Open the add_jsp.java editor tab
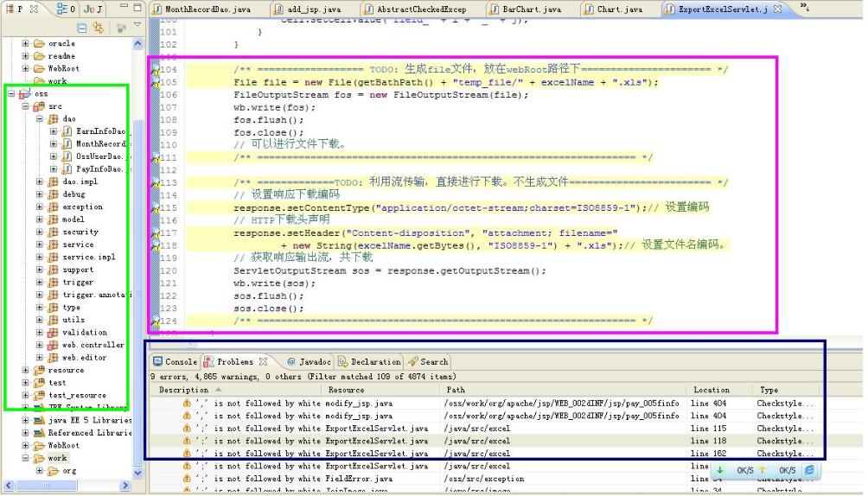 309,10
